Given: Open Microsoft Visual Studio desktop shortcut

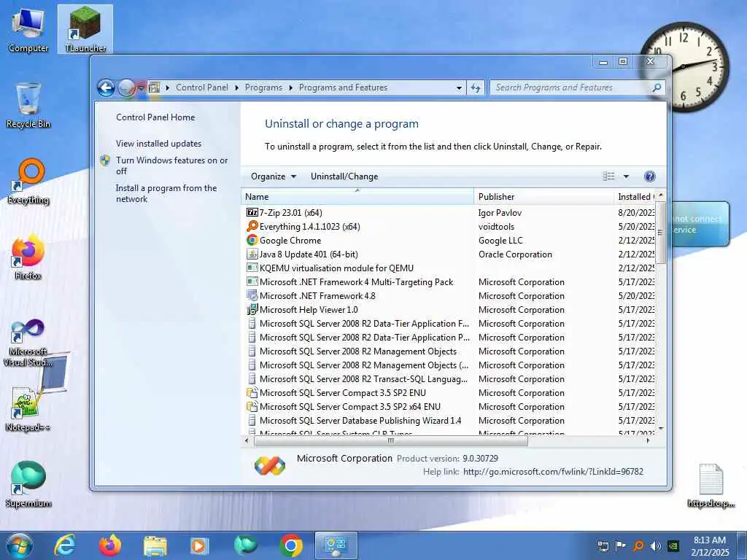Looking at the screenshot, I should (28, 343).
